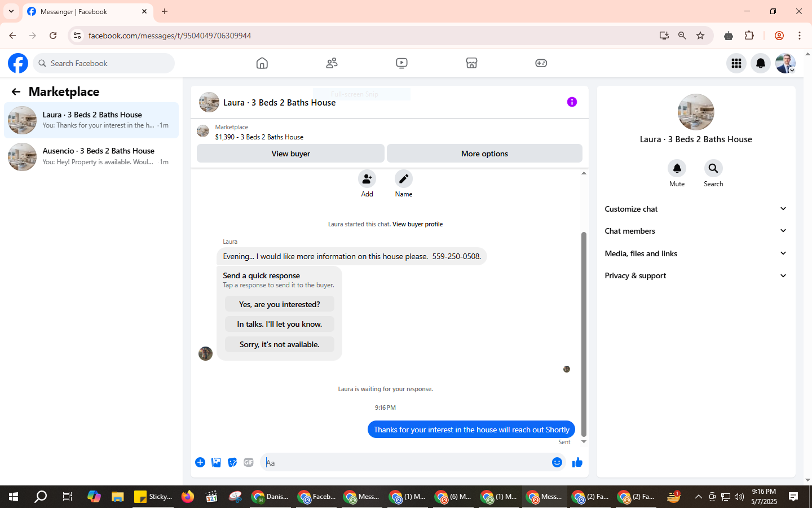Viewport: 812px width, 508px height.
Task: Open the Firefox taskbar icon
Action: (188, 497)
